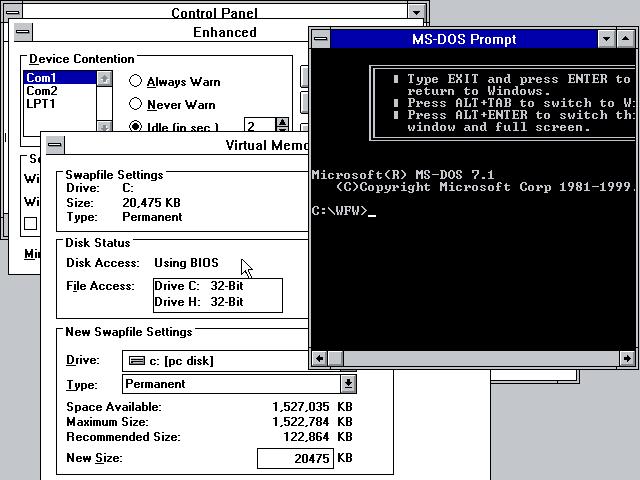Select the Idle (in sec.) radio button
This screenshot has width=640, height=480.
pos(135,126)
